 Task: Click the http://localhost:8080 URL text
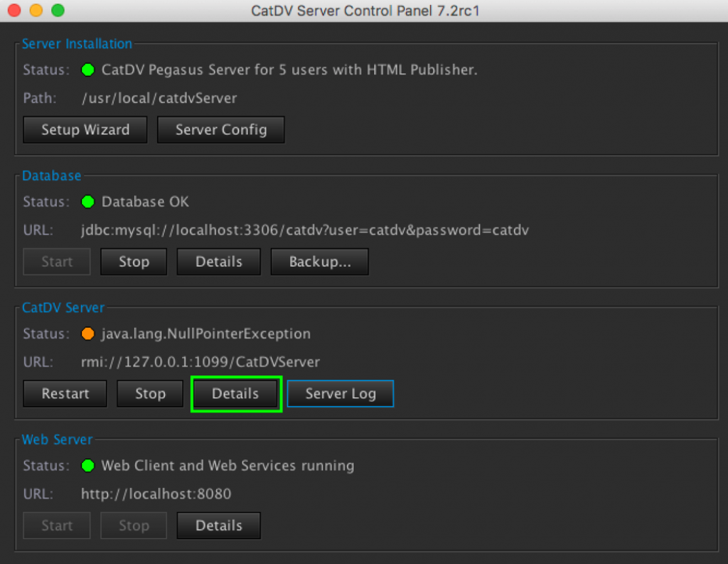pyautogui.click(x=156, y=494)
